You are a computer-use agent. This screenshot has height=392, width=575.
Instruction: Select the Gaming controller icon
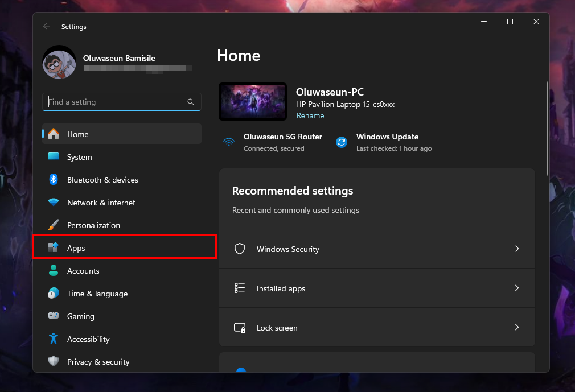tap(55, 316)
